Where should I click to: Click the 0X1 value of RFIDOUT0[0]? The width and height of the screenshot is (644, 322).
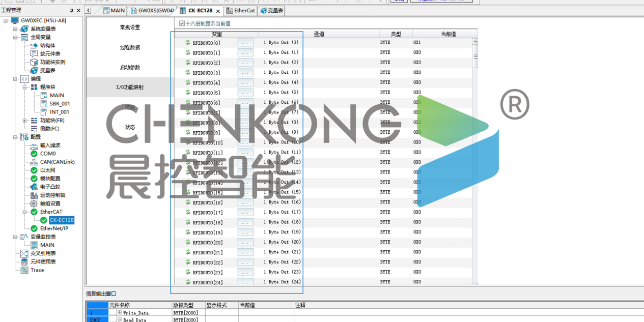[417, 43]
